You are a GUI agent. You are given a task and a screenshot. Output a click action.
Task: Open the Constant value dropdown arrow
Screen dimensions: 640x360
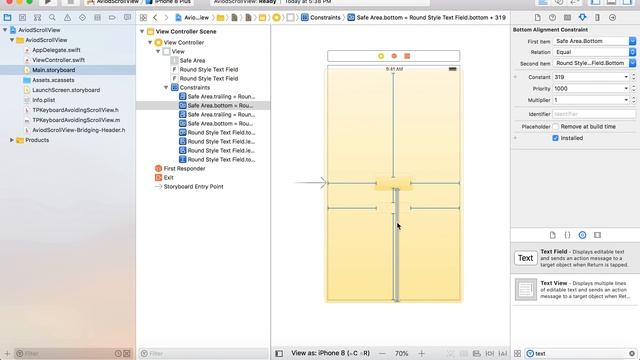click(626, 77)
